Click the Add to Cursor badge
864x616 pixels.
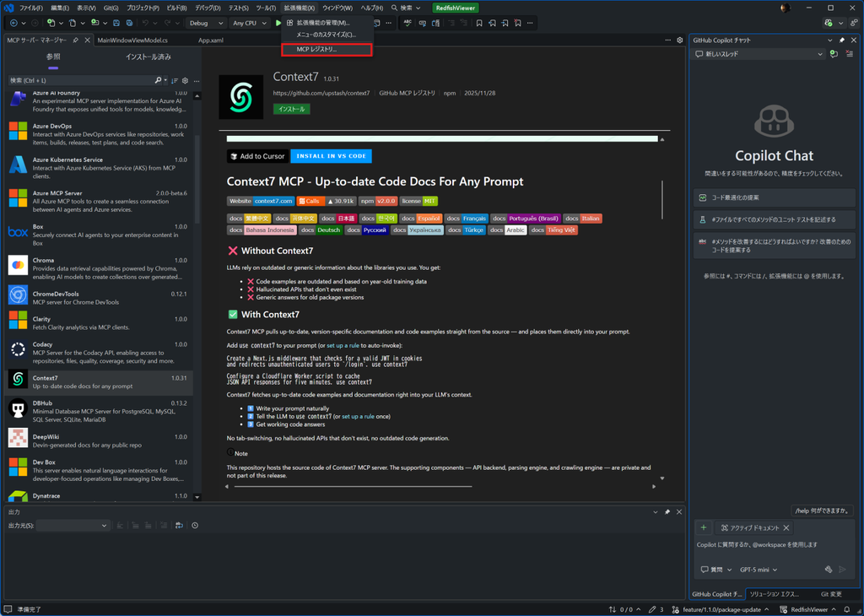257,156
